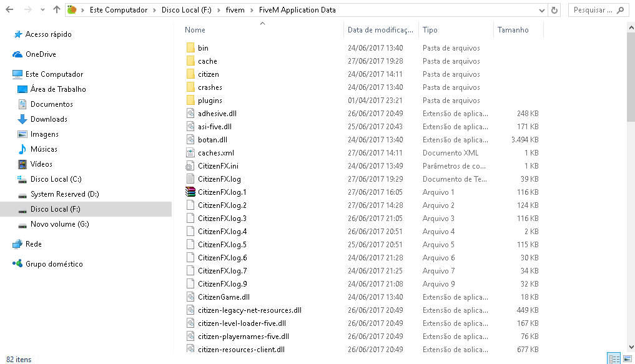Expand chevron after 'Disco Local (F:)' breadcrumb

coord(219,10)
